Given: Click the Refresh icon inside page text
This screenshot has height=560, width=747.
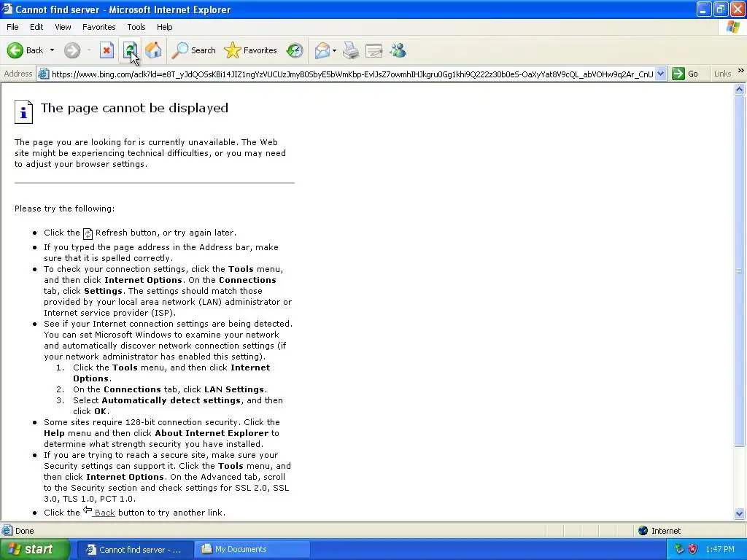Looking at the screenshot, I should [x=88, y=233].
